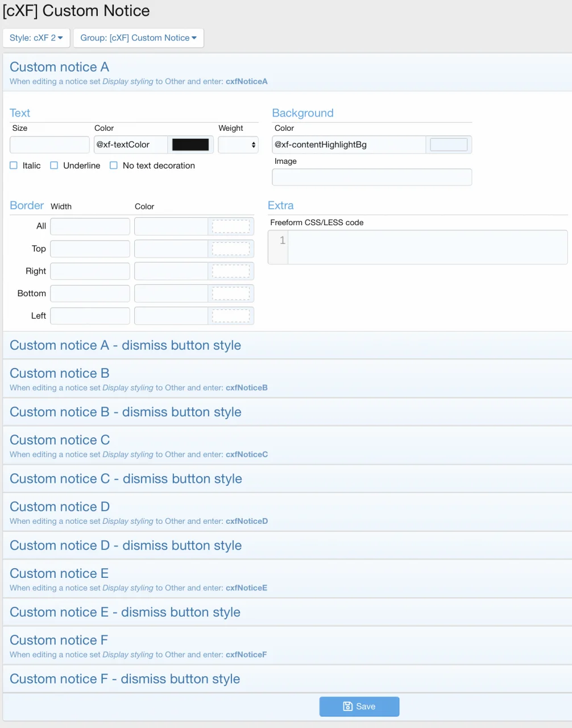
Task: Expand the Custom notice F section
Action: (59, 640)
